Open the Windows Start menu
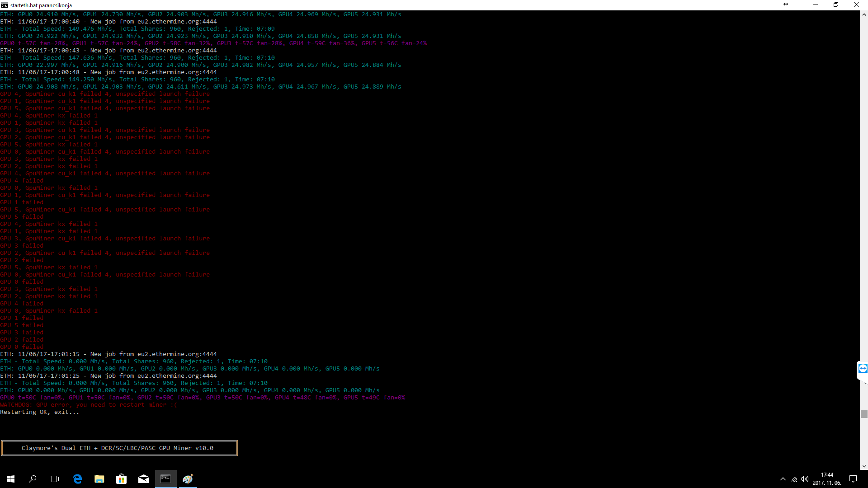The image size is (868, 488). [x=11, y=479]
